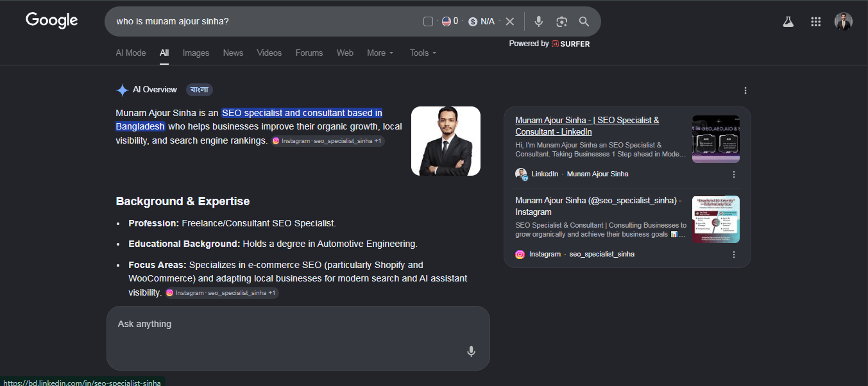Open the Google apps grid

(x=816, y=21)
